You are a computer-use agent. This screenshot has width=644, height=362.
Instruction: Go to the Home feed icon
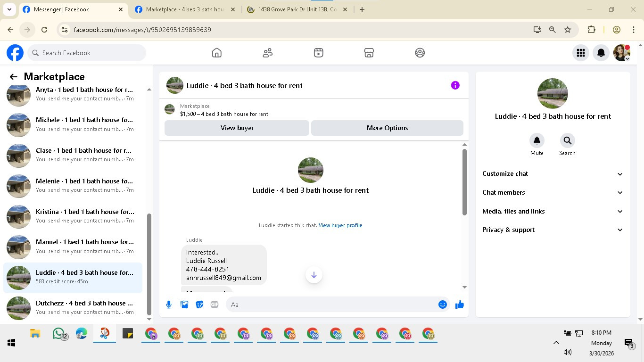pos(217,53)
